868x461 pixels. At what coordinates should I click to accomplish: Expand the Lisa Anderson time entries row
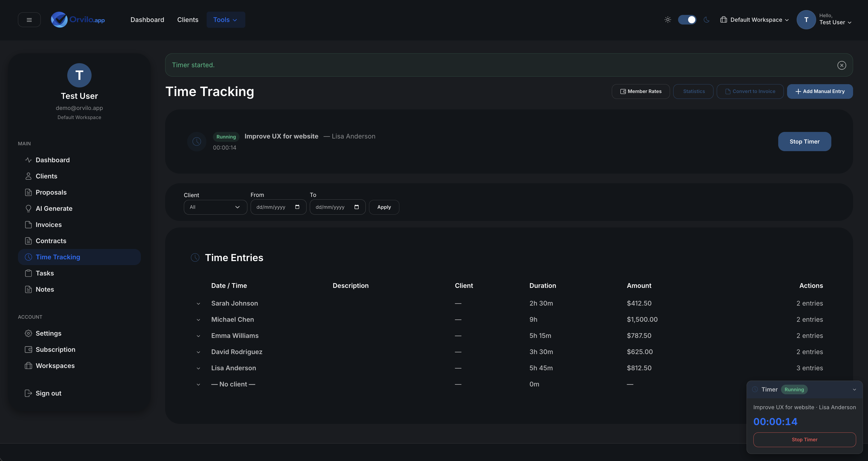tap(198, 368)
